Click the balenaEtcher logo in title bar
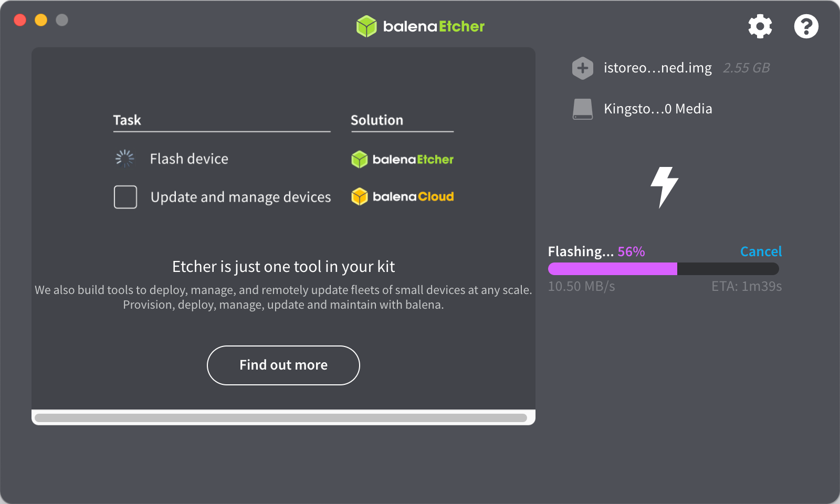 420,26
